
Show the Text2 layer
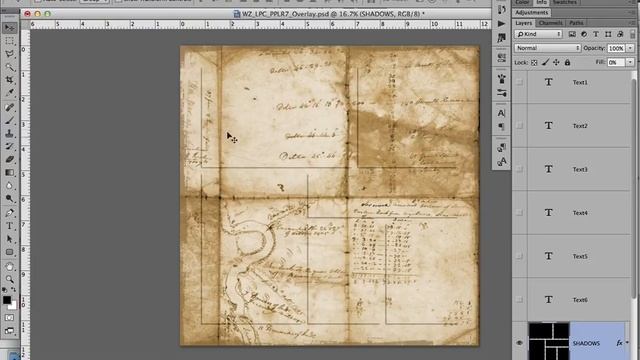pyautogui.click(x=519, y=126)
